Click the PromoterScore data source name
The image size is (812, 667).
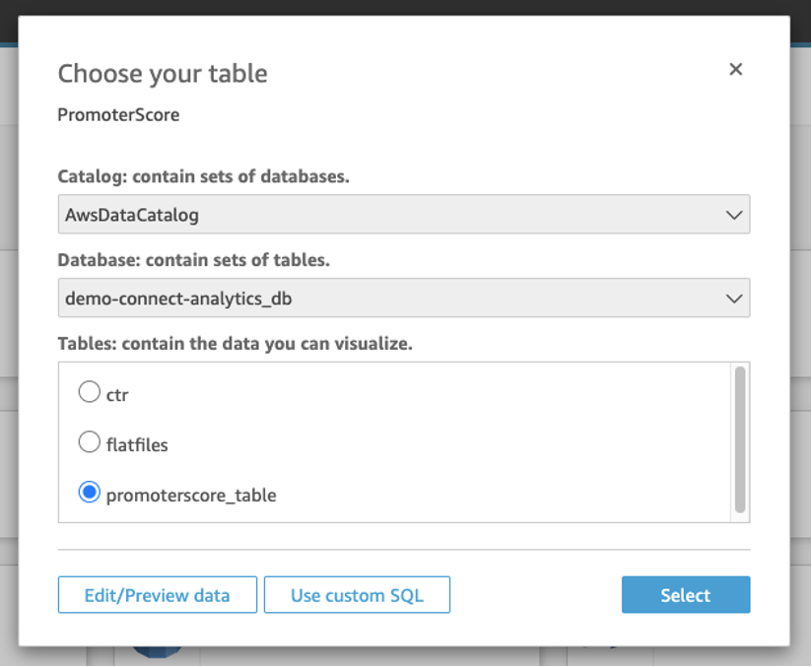(x=118, y=115)
